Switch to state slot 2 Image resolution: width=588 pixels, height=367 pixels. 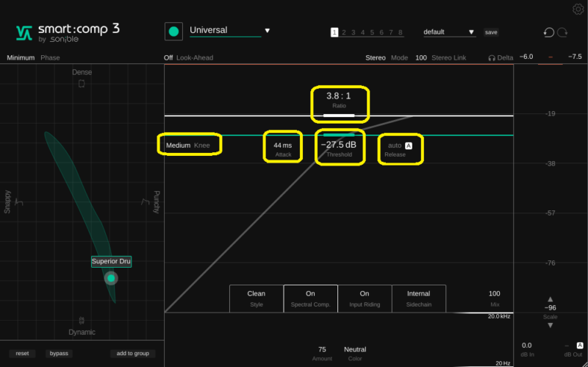pos(344,32)
